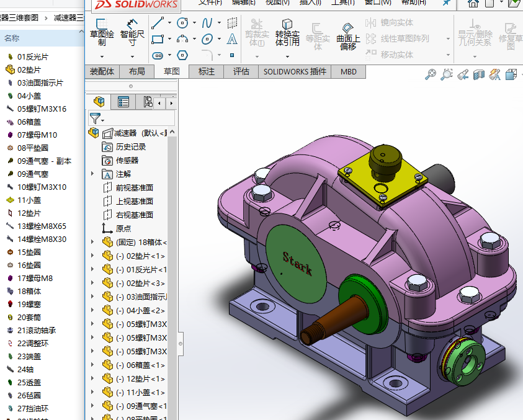Pick the Circle sketch tool
523x420 pixels.
click(x=182, y=24)
